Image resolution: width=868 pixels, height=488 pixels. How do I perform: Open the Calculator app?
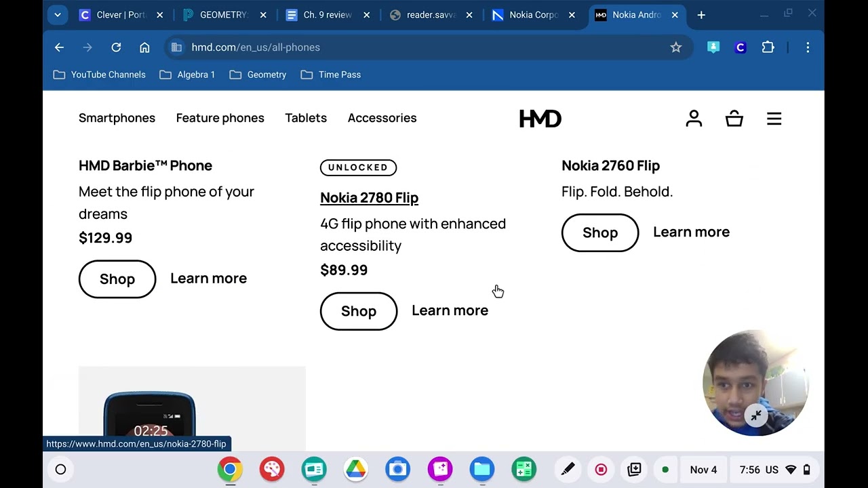click(x=524, y=469)
